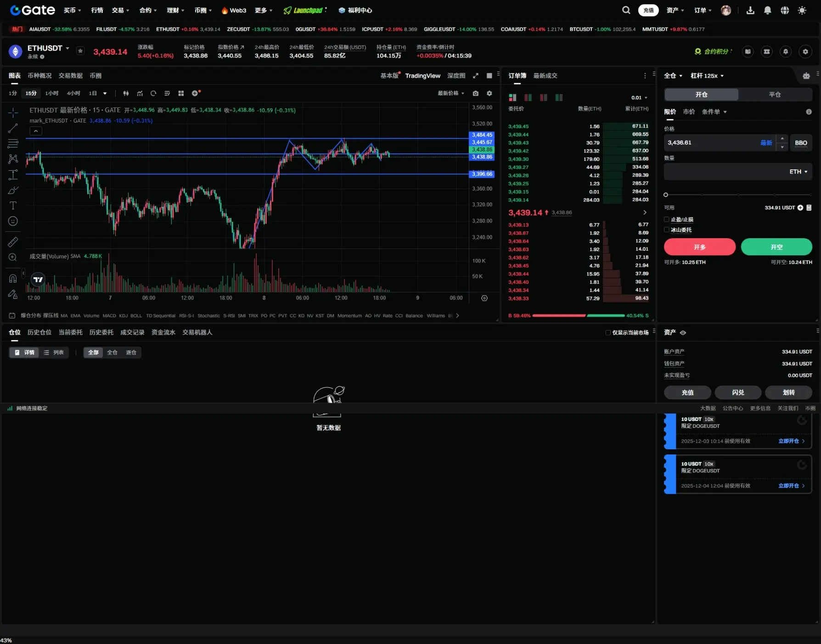The image size is (821, 644).
Task: Activate the chart zoom-in tool
Action: tap(13, 257)
